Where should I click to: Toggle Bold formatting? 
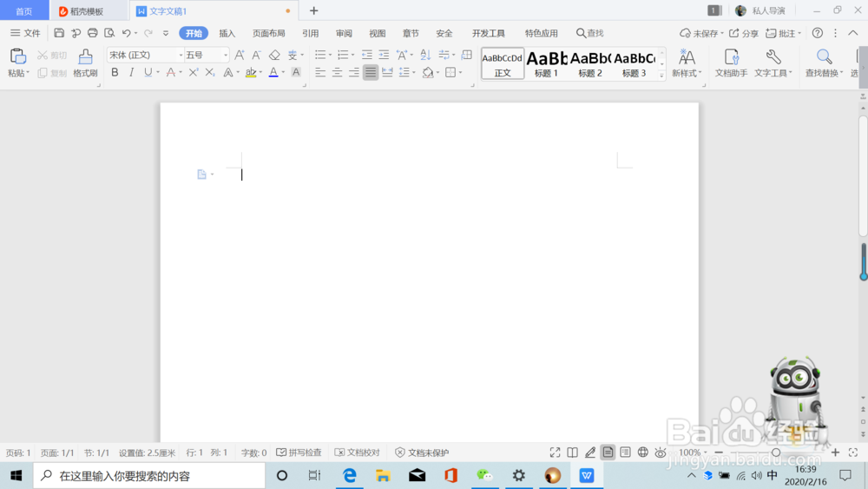[x=115, y=72]
